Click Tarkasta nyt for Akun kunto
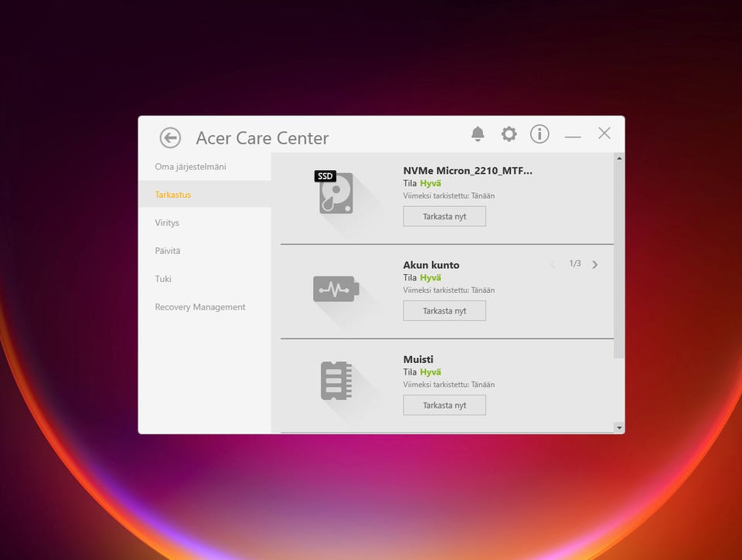Image resolution: width=742 pixels, height=560 pixels. (444, 311)
